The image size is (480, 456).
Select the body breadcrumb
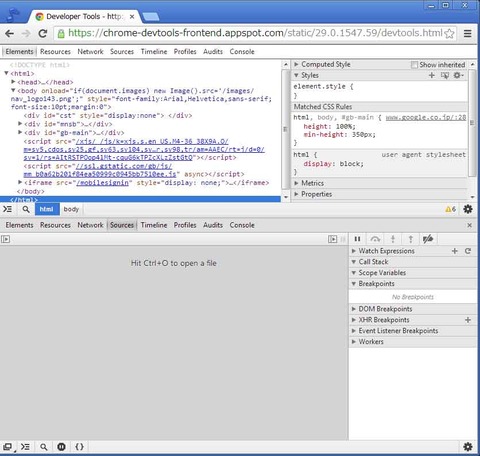pyautogui.click(x=71, y=209)
